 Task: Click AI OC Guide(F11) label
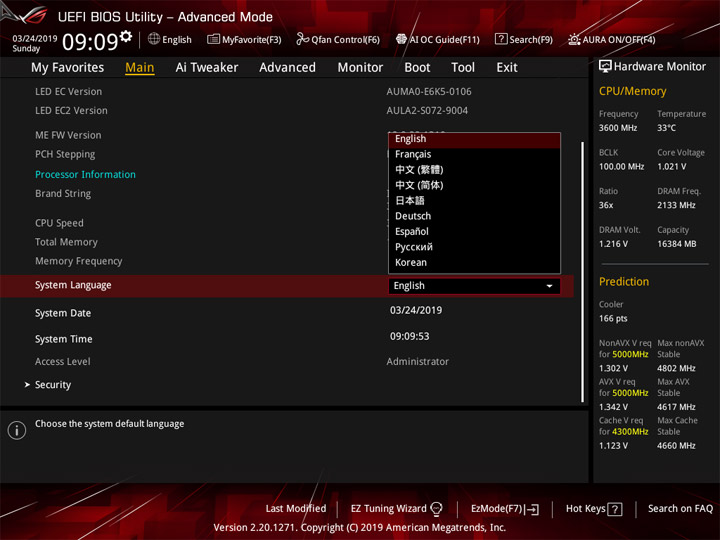(444, 40)
